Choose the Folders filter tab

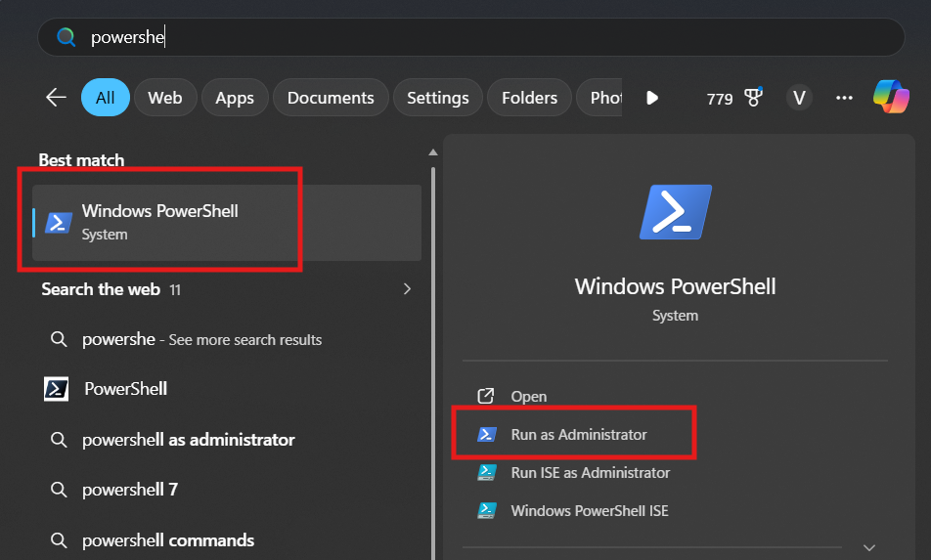[529, 98]
